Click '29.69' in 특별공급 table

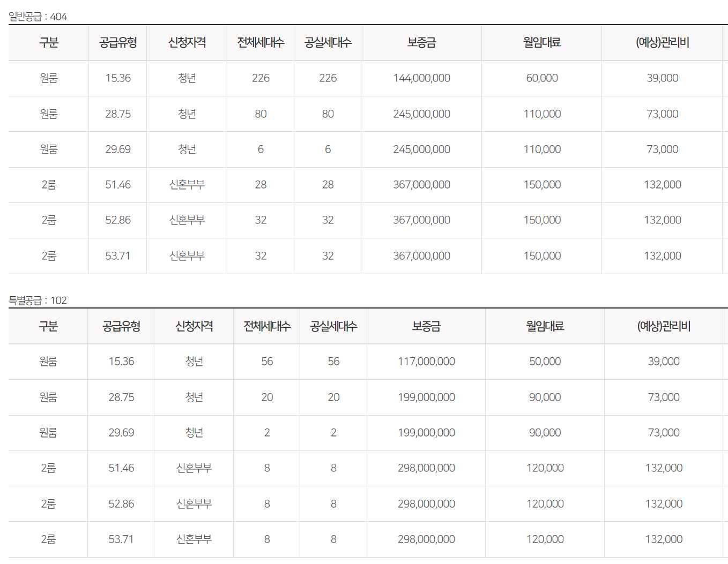pyautogui.click(x=121, y=433)
